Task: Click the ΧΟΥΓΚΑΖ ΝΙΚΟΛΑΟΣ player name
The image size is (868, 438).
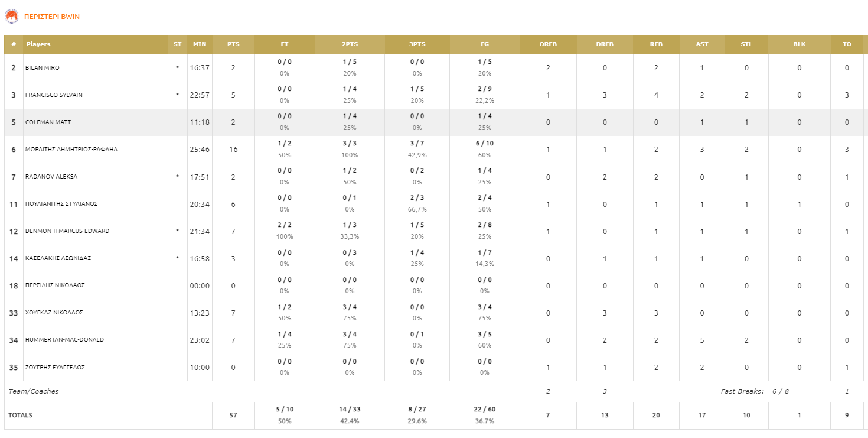Action: coord(54,313)
